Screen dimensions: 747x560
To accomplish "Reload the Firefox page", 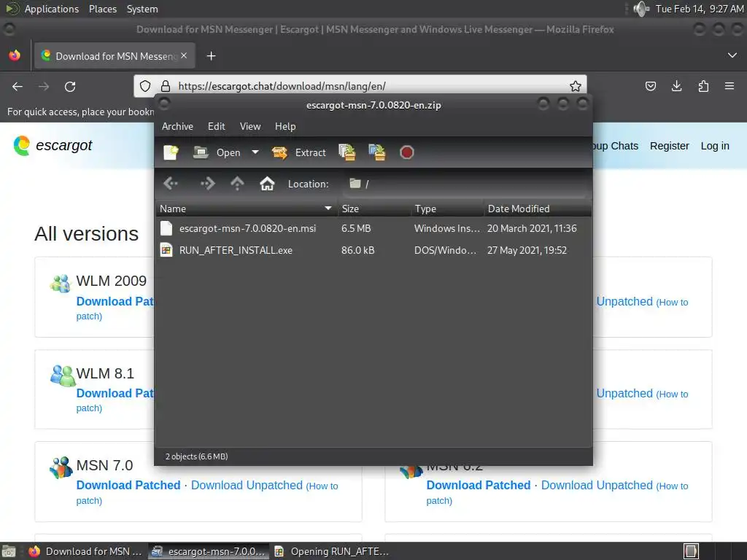I will 70,87.
